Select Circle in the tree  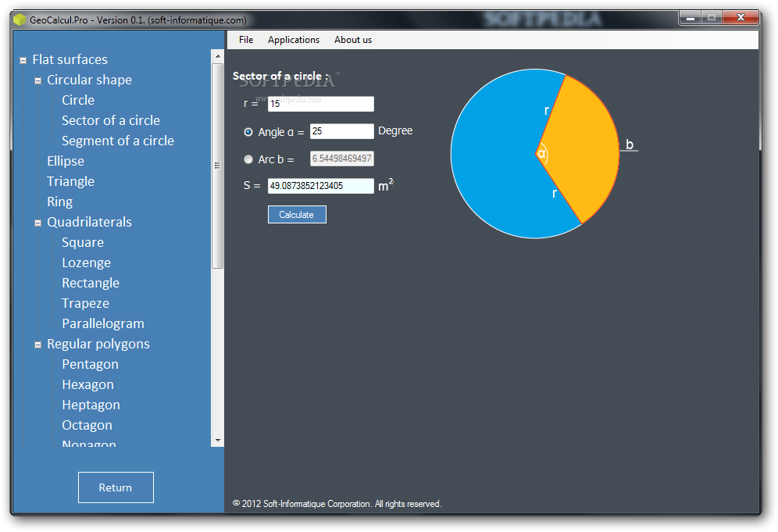[x=78, y=100]
